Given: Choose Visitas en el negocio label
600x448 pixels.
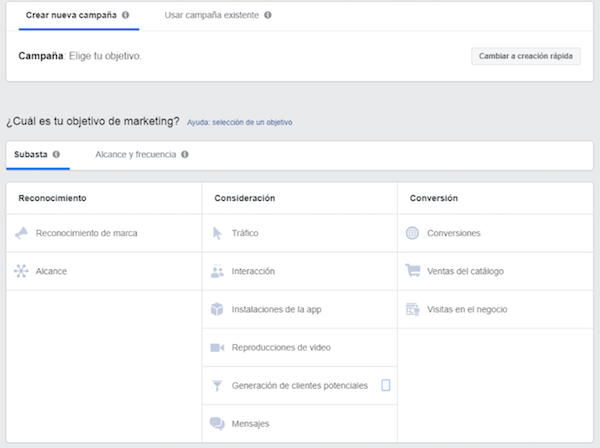Looking at the screenshot, I should click(x=467, y=310).
